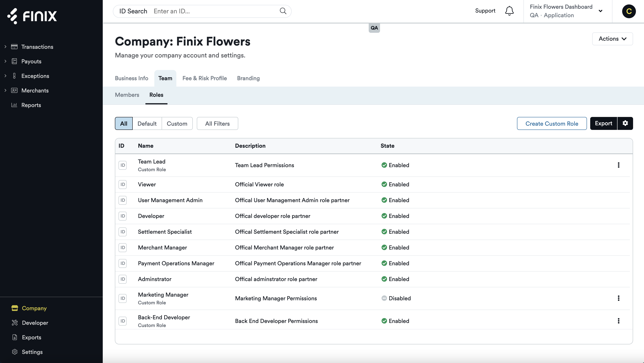Image resolution: width=644 pixels, height=363 pixels.
Task: Open kebab menu for Marketing Manager row
Action: click(619, 298)
